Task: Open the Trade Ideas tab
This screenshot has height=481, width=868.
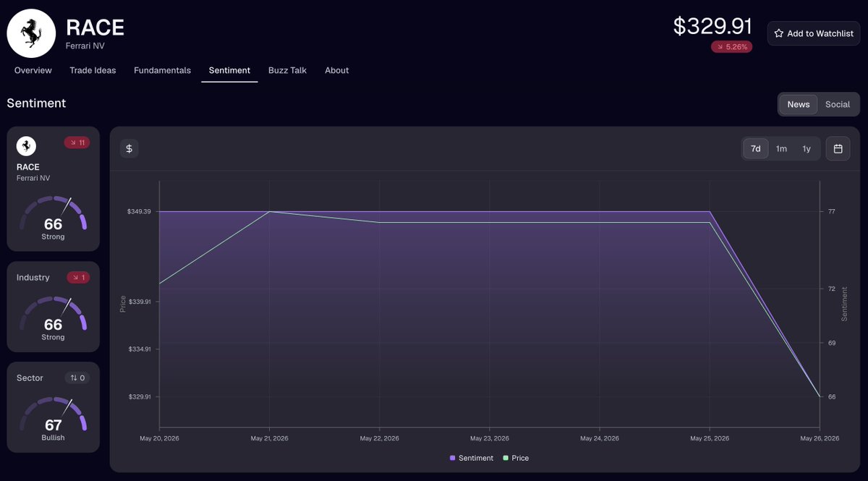Action: [93, 70]
